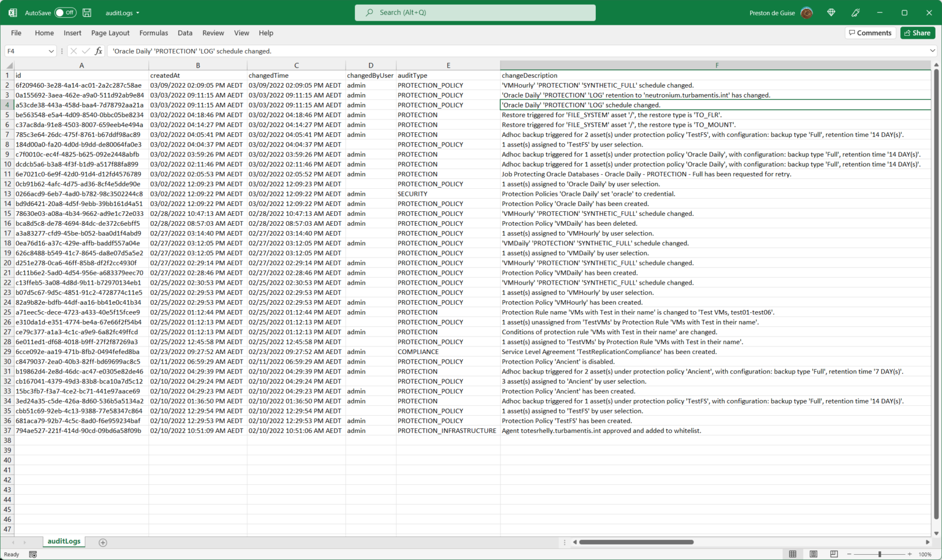942x560 pixels.
Task: Open the Comments pane
Action: pos(870,32)
